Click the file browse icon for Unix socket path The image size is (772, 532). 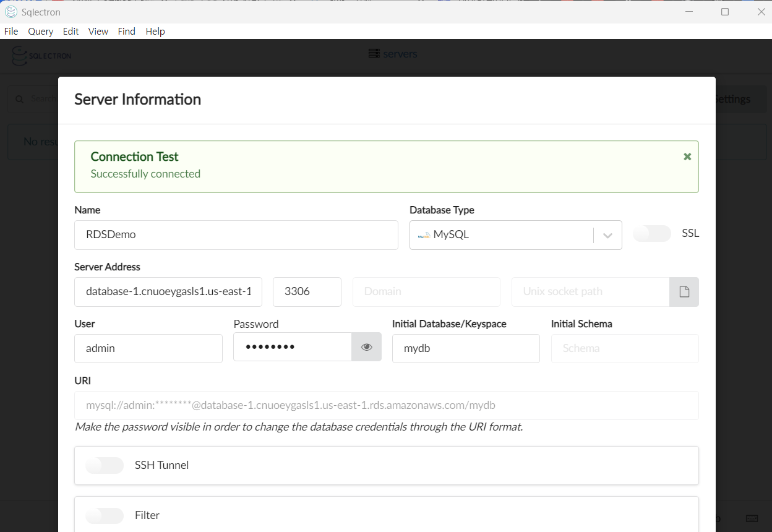(684, 292)
